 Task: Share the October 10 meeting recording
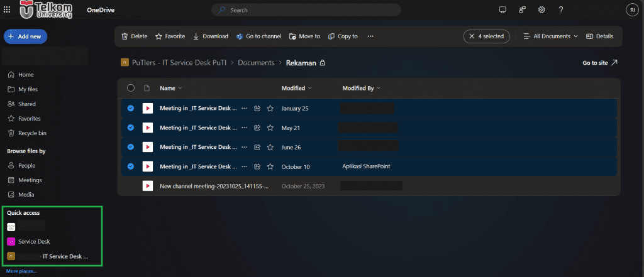click(257, 166)
